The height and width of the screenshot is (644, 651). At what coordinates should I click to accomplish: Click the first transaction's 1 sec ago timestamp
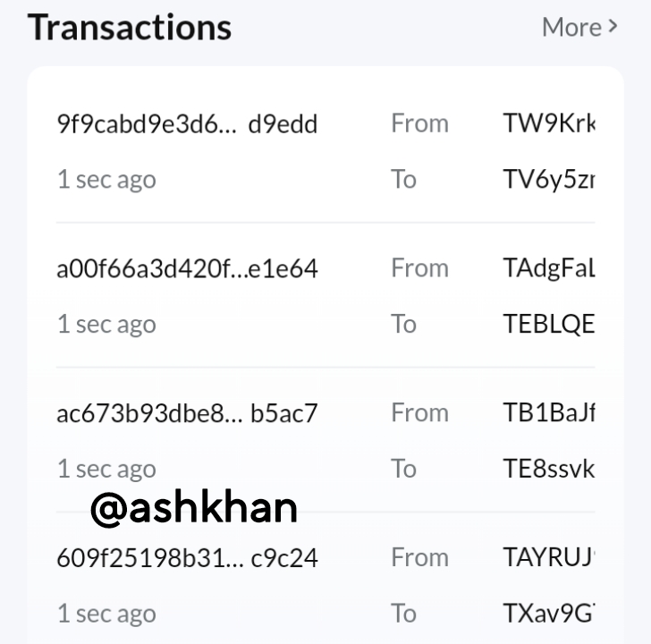106,180
